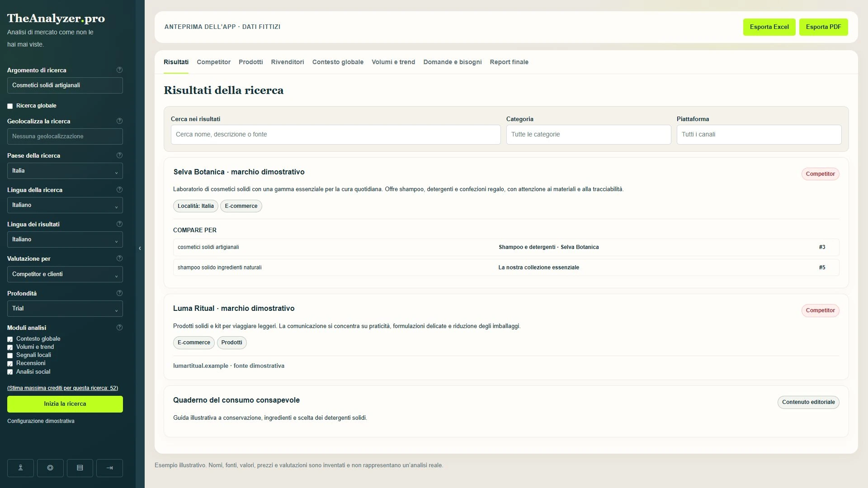
Task: Open help icon for Valutazione per
Action: (119, 258)
